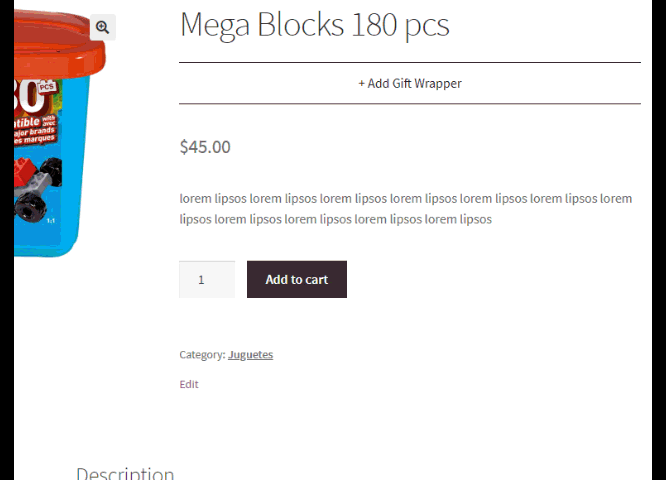Click the toy car picture on the bucket

tap(37, 189)
